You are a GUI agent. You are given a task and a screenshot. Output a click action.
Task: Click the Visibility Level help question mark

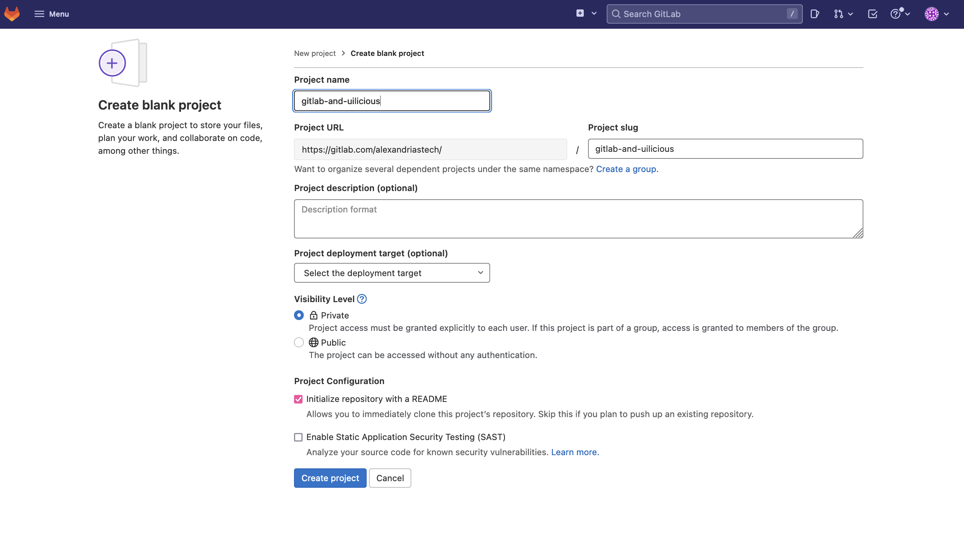362,299
